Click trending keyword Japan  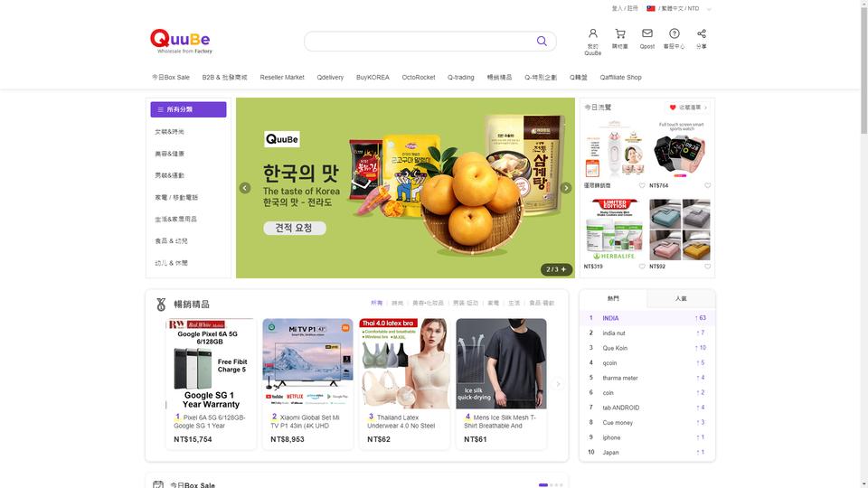tap(610, 453)
